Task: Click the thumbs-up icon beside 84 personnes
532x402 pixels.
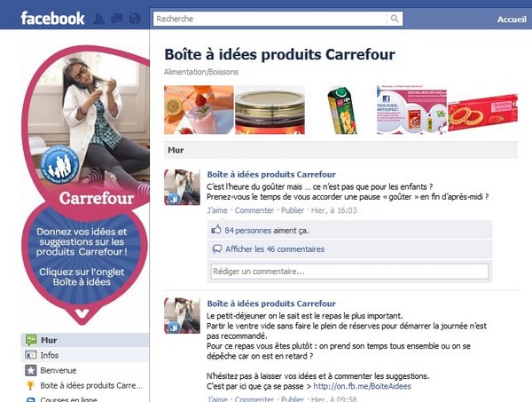Action: [216, 230]
